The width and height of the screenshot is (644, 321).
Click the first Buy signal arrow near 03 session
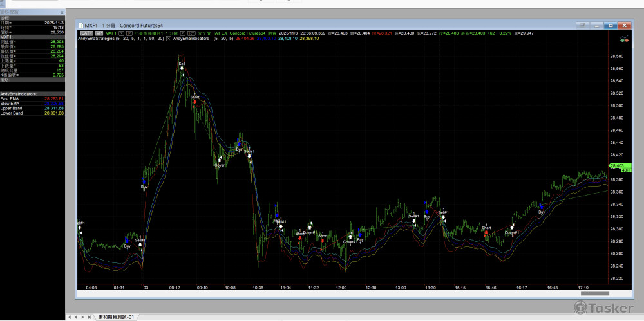point(144,181)
